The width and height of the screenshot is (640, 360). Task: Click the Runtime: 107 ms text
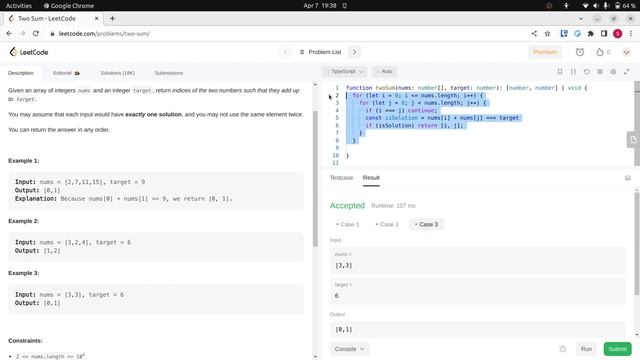(x=393, y=206)
